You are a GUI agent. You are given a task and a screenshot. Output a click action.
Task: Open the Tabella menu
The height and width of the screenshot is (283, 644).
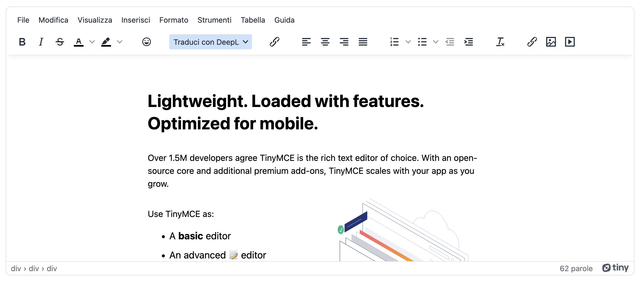tap(253, 20)
